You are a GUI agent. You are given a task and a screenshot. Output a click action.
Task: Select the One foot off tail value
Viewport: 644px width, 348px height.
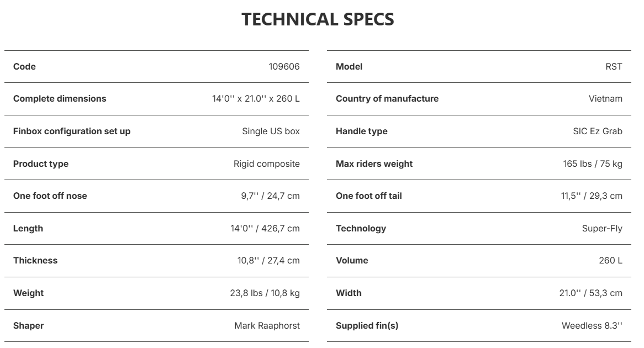[592, 196]
